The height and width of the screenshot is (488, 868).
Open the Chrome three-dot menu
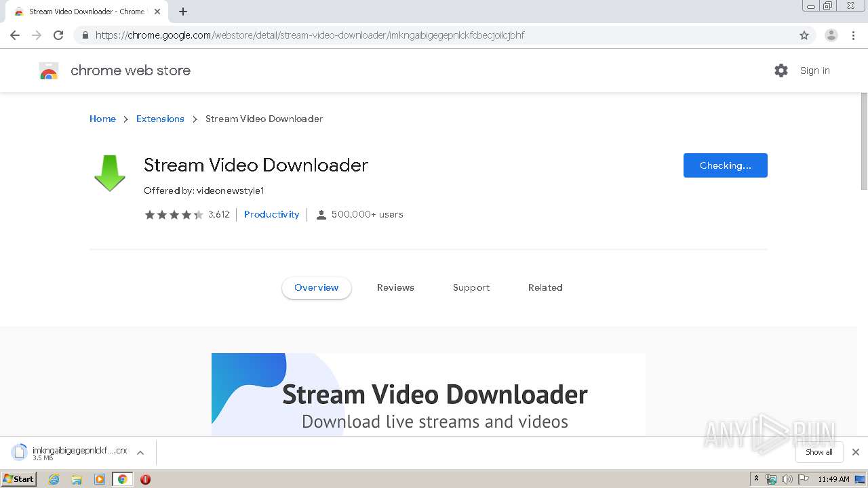coord(853,35)
